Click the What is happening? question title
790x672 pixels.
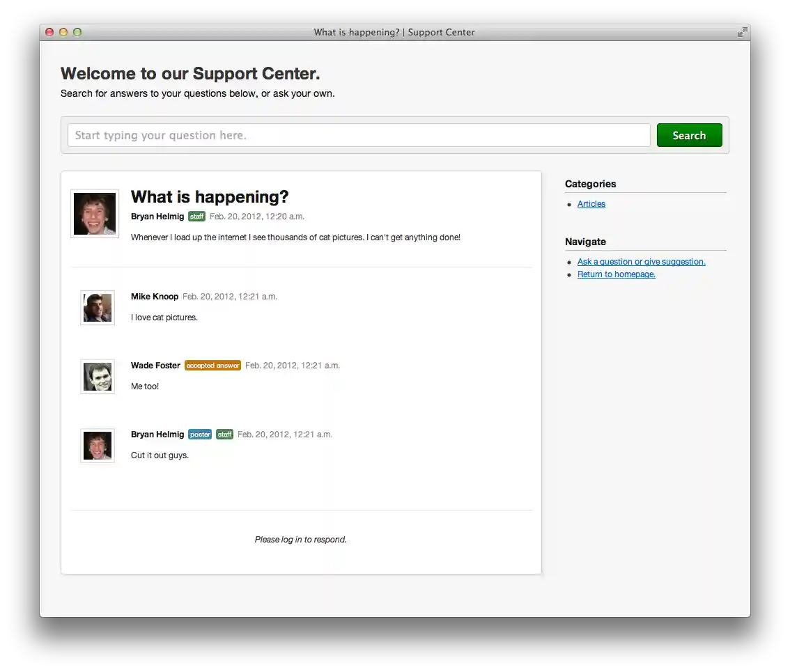click(x=210, y=197)
